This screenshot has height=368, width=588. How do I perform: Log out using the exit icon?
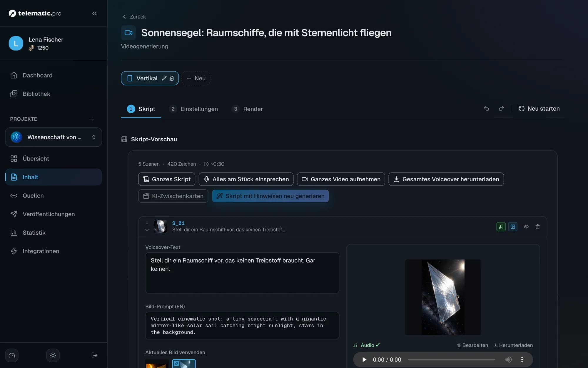94,355
